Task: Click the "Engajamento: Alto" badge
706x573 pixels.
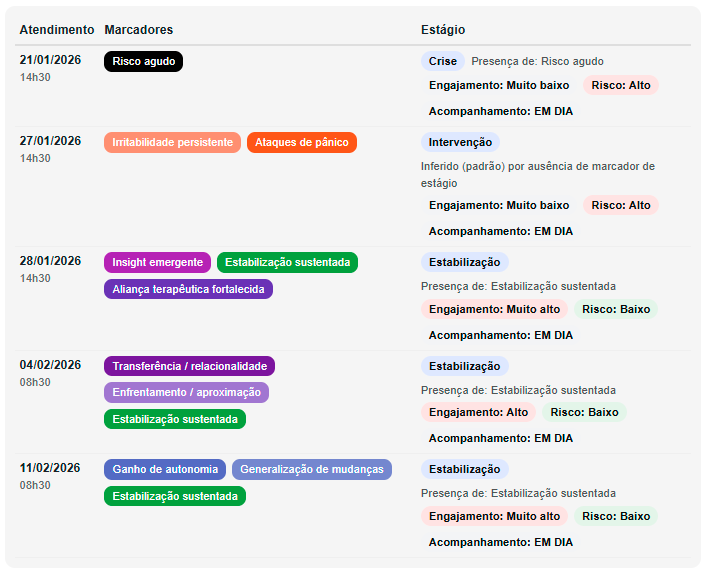Action: coord(478,413)
